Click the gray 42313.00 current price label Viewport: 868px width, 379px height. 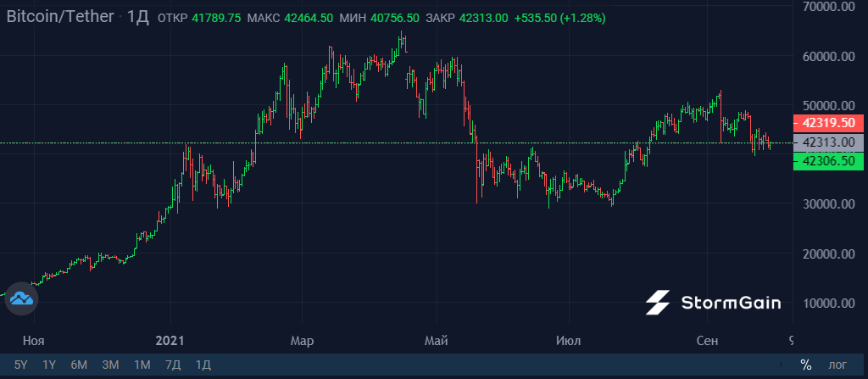coord(828,142)
